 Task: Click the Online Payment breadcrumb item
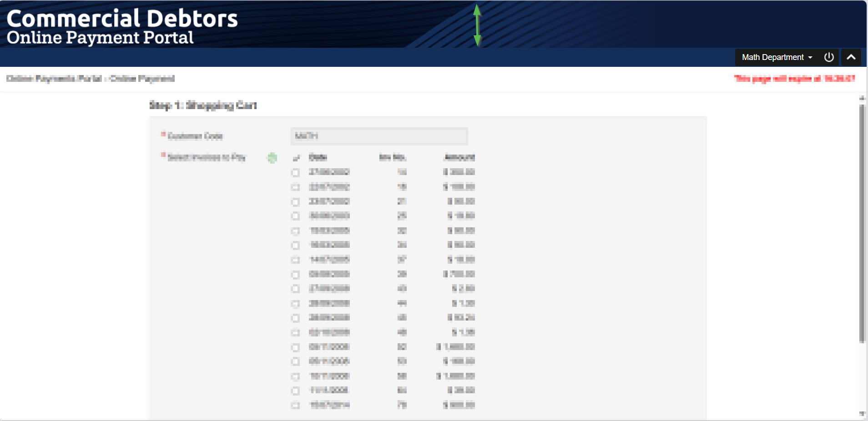coord(142,79)
